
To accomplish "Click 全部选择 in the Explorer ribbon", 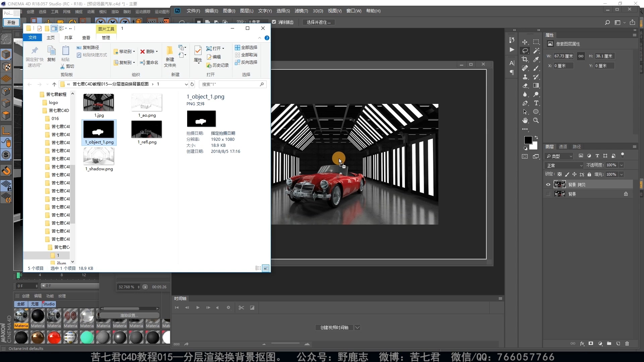I will (x=246, y=48).
